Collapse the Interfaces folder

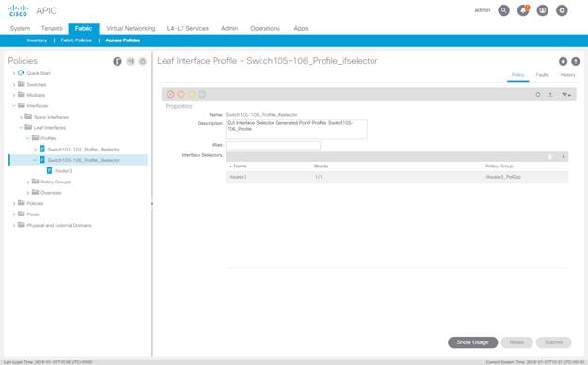point(14,105)
